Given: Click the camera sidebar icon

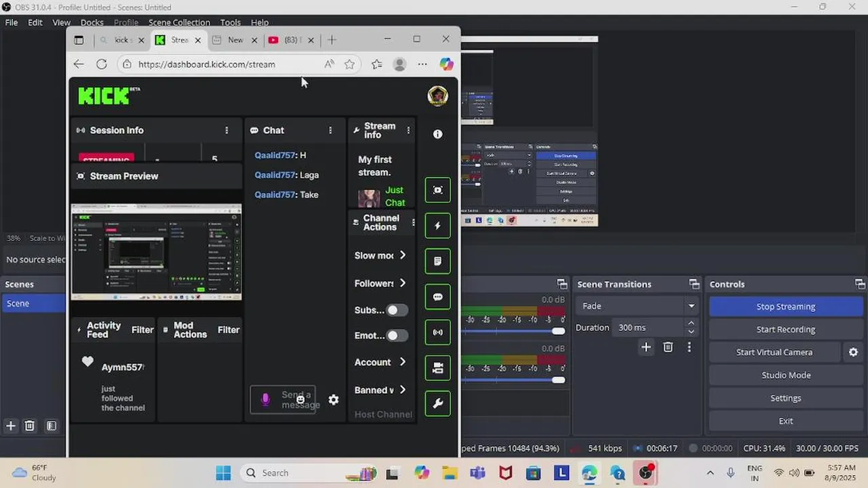Looking at the screenshot, I should (437, 368).
